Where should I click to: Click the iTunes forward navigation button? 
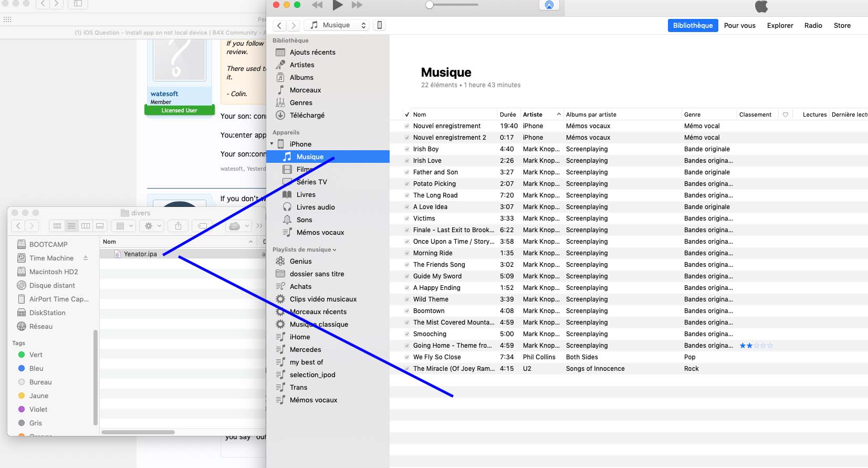294,25
